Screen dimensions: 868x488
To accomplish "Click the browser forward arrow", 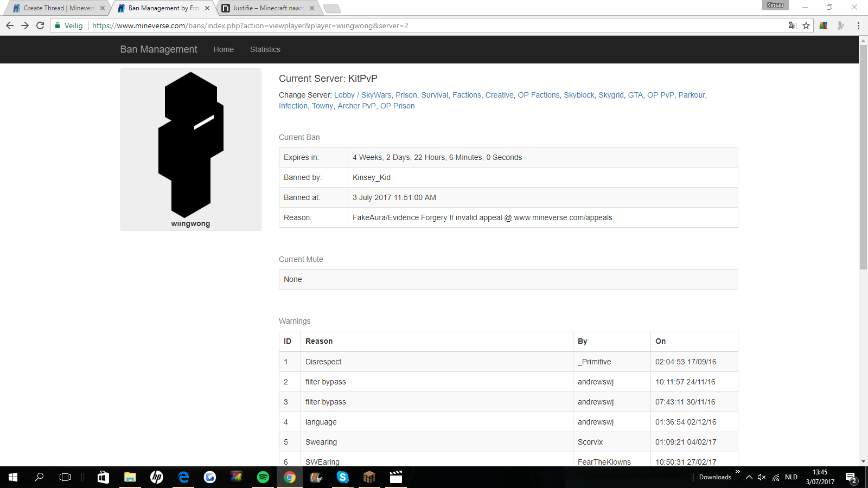I will 25,25.
